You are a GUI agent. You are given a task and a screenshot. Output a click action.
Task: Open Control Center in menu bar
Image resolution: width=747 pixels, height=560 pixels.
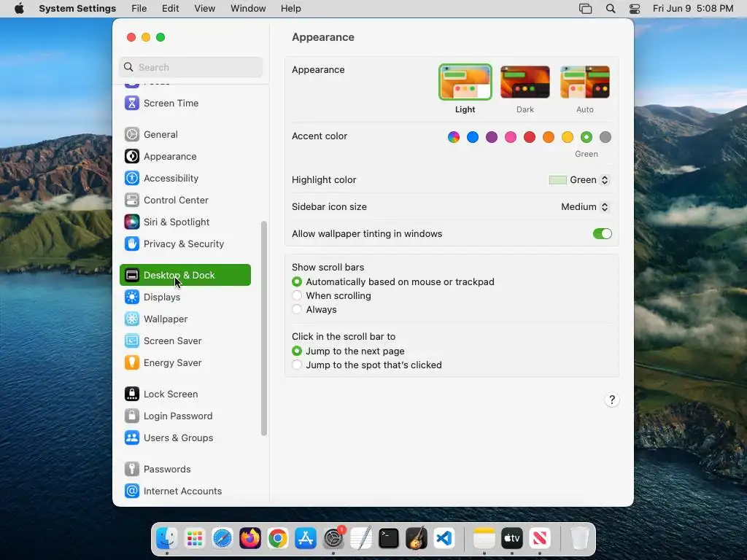[x=635, y=9]
